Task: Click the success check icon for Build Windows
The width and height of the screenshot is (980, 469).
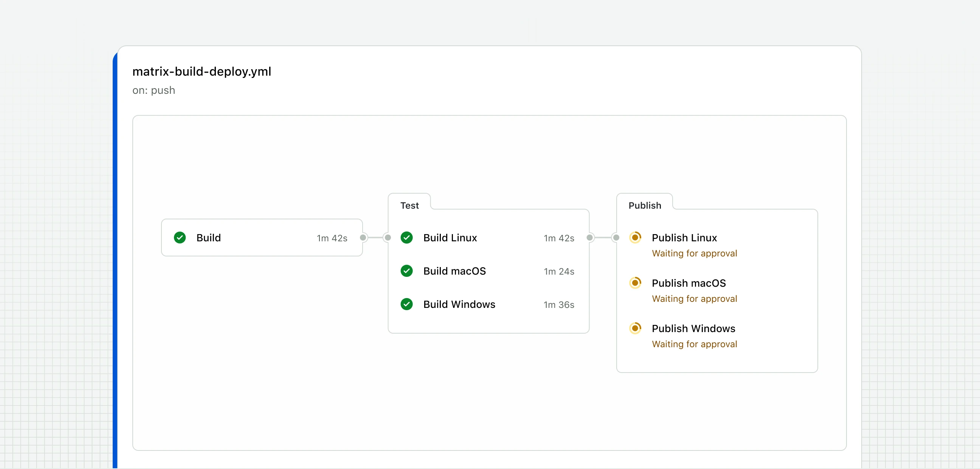Action: 407,304
